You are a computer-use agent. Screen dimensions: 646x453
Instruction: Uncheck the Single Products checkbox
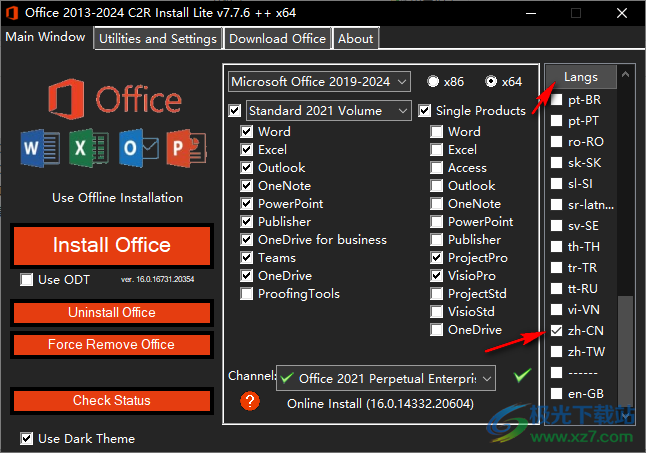[x=424, y=111]
